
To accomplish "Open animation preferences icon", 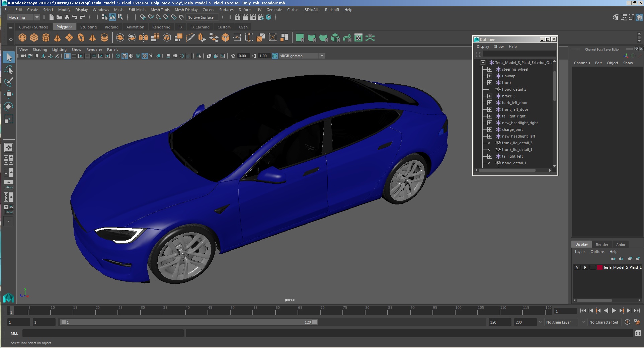I will tap(637, 322).
